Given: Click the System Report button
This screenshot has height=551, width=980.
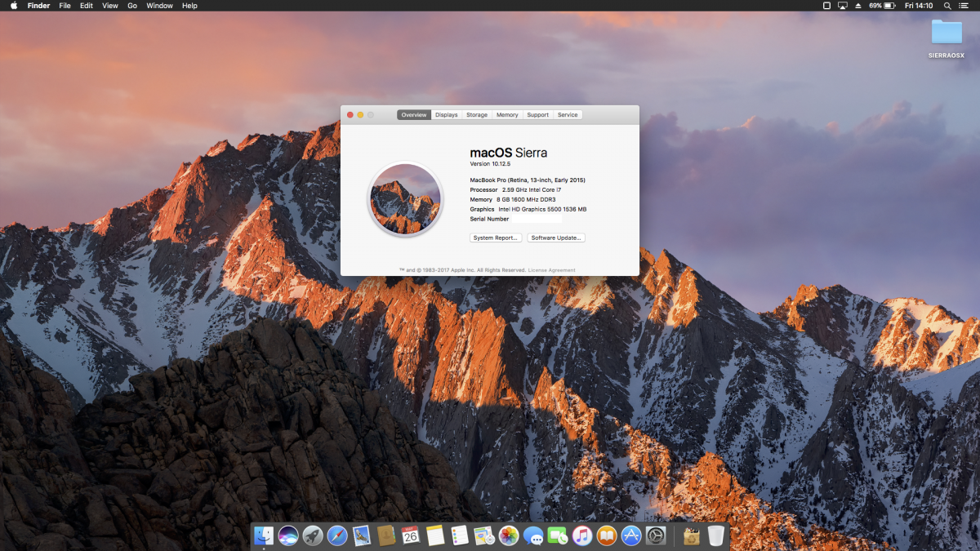Looking at the screenshot, I should pos(496,238).
